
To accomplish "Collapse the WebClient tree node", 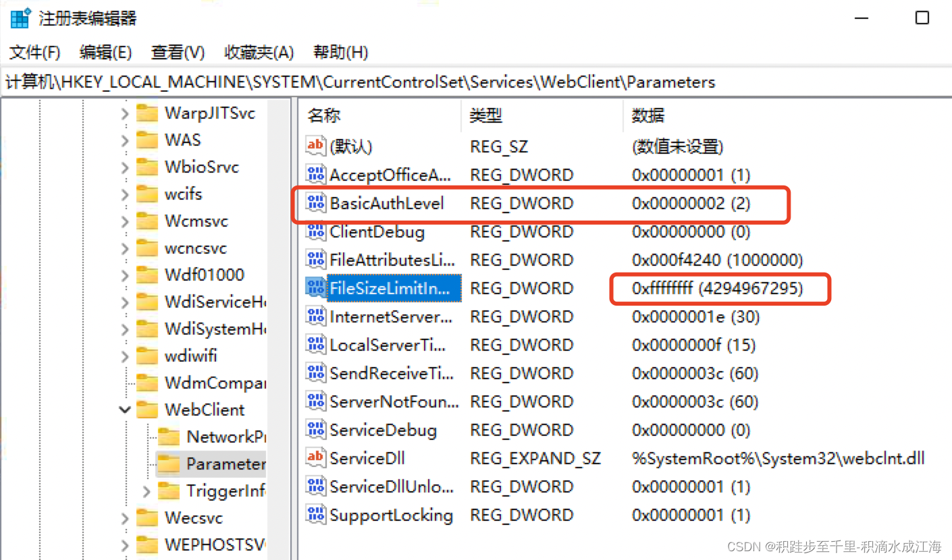I will (125, 410).
